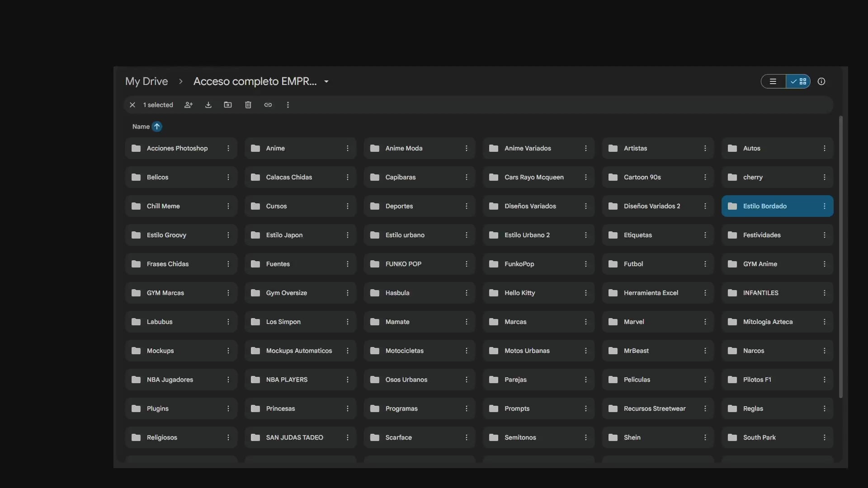Select the Diseños Variados 2 folder
The width and height of the screenshot is (868, 488).
tap(658, 206)
